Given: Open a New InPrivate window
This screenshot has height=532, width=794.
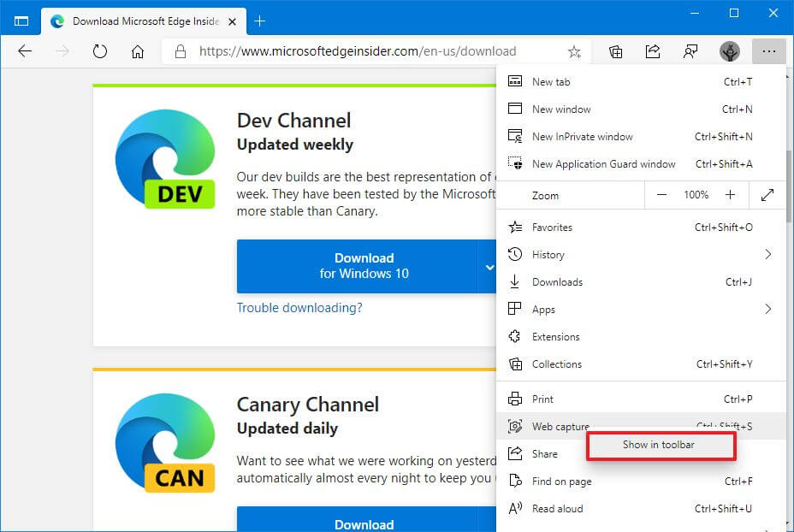Looking at the screenshot, I should 641,136.
